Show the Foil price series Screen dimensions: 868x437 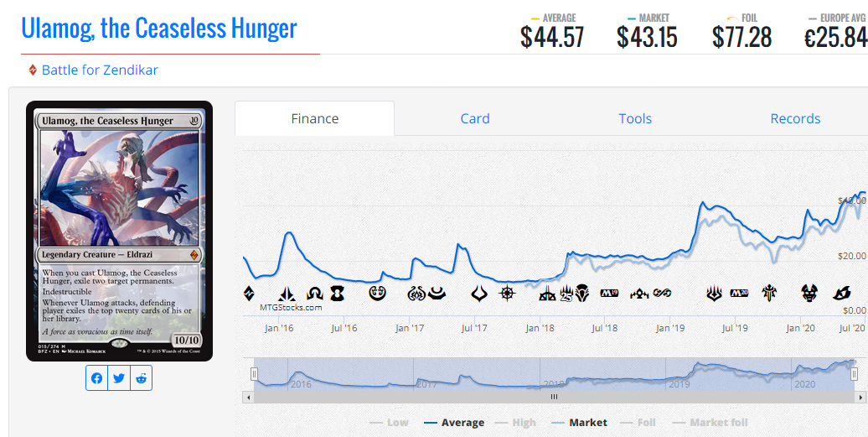coord(638,423)
